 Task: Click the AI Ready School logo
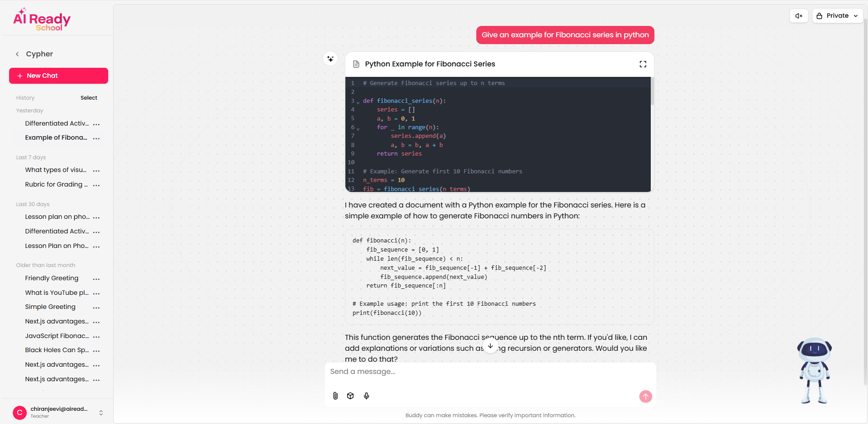[x=42, y=20]
